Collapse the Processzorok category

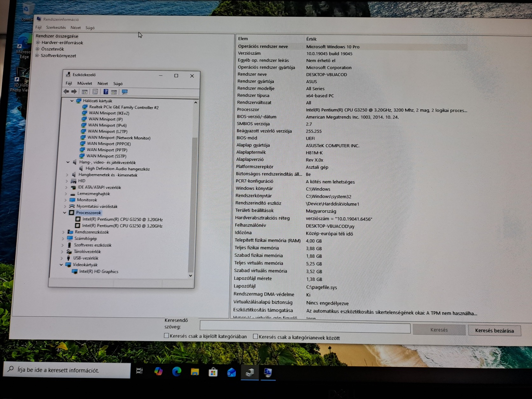click(x=65, y=213)
